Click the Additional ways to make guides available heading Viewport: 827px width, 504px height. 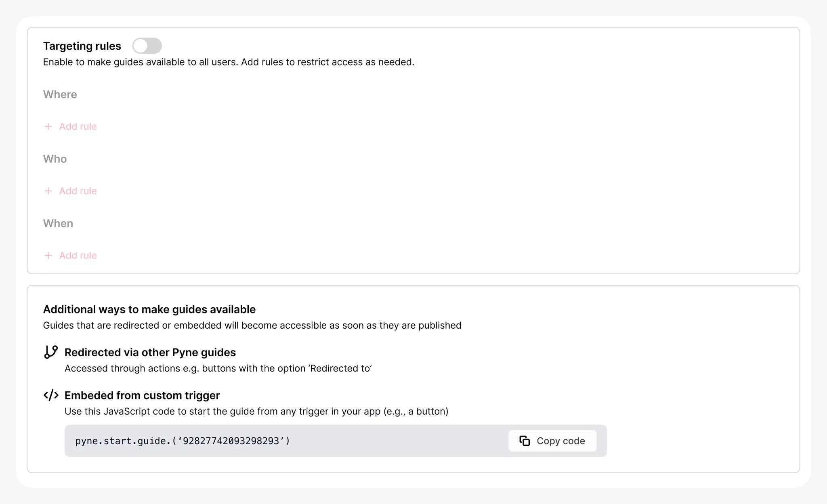[149, 309]
